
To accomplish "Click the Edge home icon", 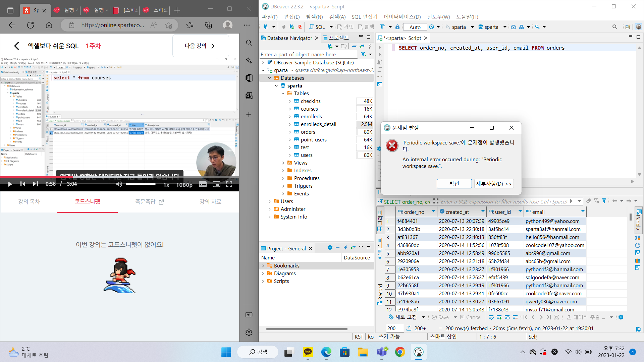I will point(49,25).
